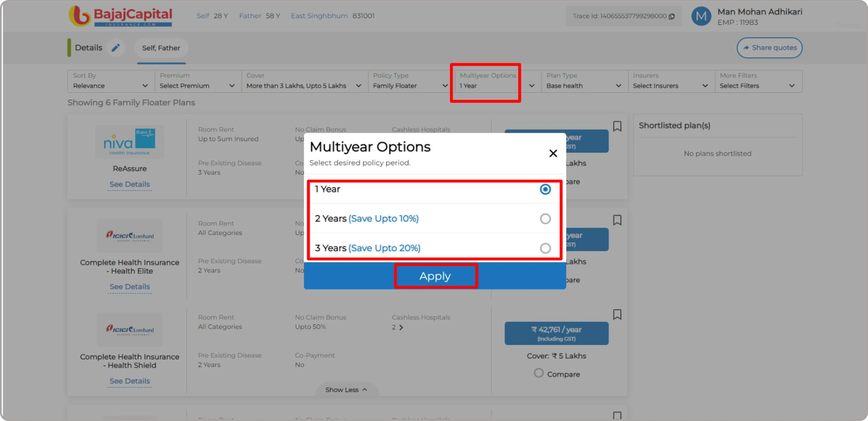868x421 pixels.
Task: Open the Sort By Relevance dropdown
Action: tap(111, 81)
